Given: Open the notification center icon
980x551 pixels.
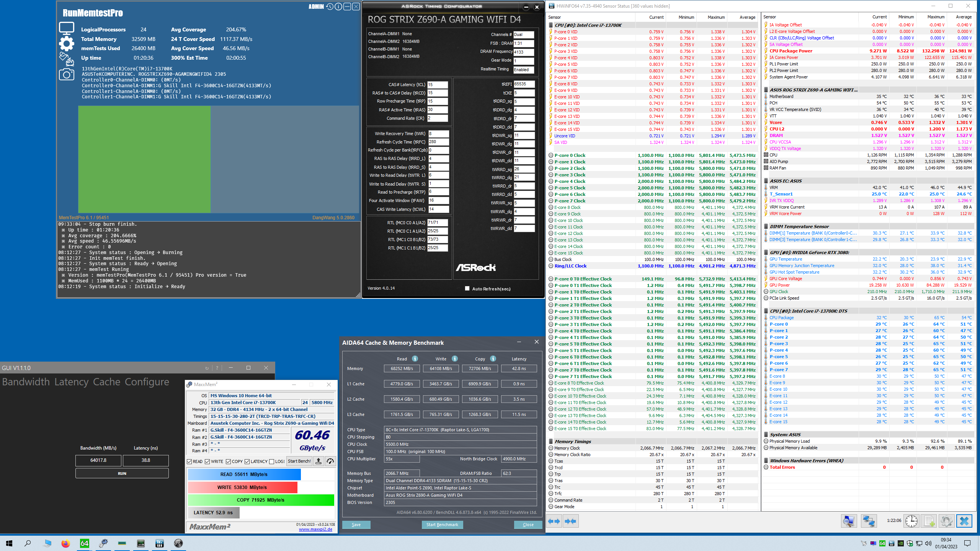Looking at the screenshot, I should click(967, 543).
